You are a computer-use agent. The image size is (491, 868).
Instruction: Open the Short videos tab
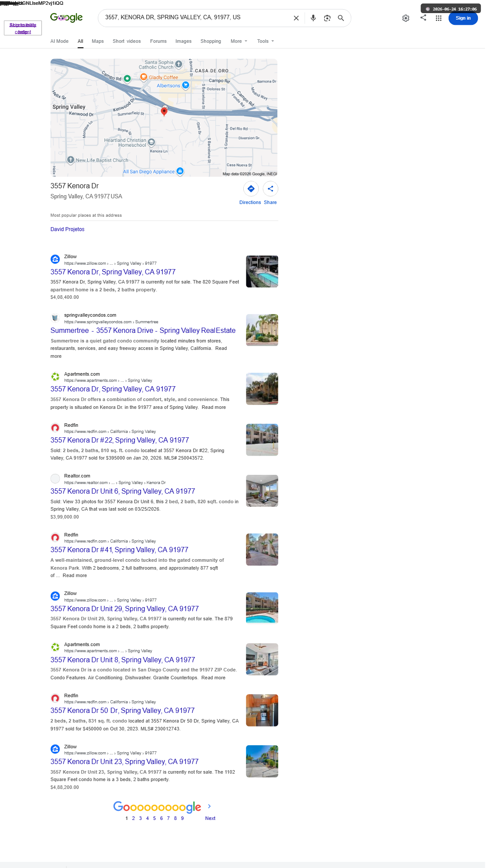pos(127,41)
